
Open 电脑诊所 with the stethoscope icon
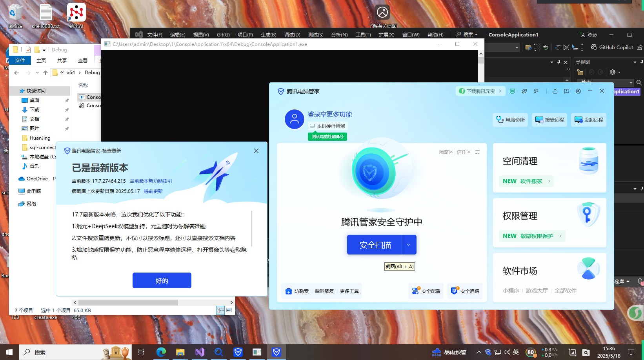pyautogui.click(x=510, y=120)
